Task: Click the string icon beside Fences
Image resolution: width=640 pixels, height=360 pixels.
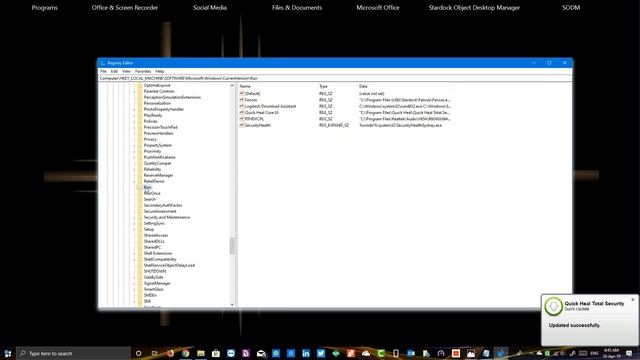Action: pos(242,100)
